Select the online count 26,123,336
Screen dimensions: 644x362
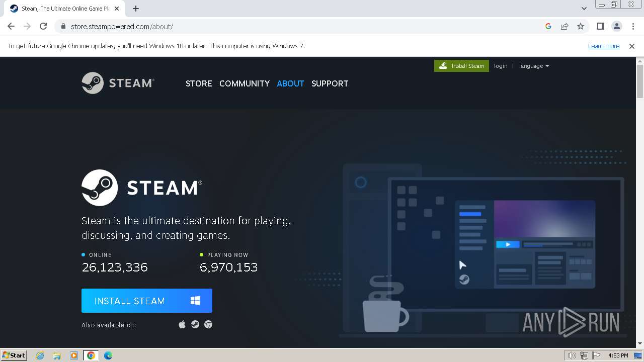[x=115, y=267]
